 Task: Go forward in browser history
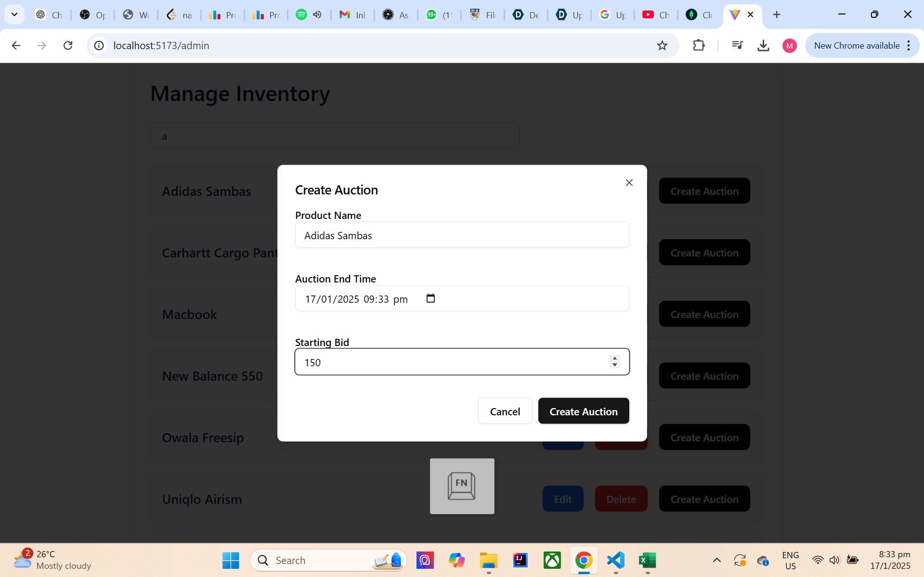[x=42, y=45]
